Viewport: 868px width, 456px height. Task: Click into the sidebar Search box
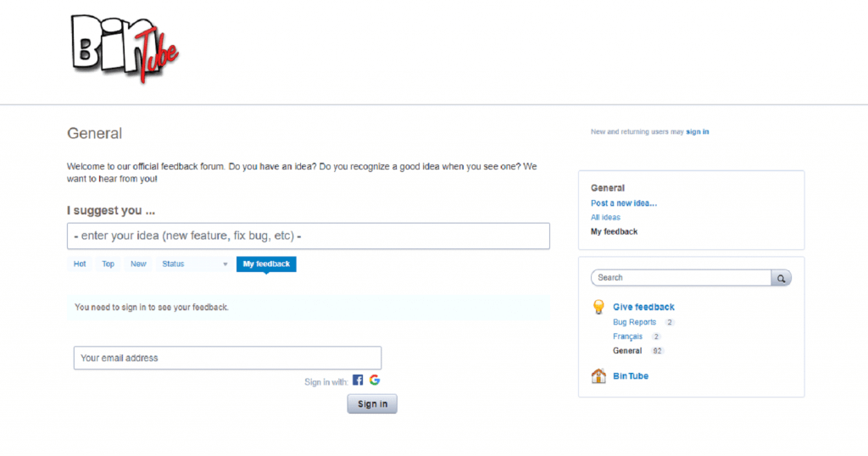(x=681, y=278)
